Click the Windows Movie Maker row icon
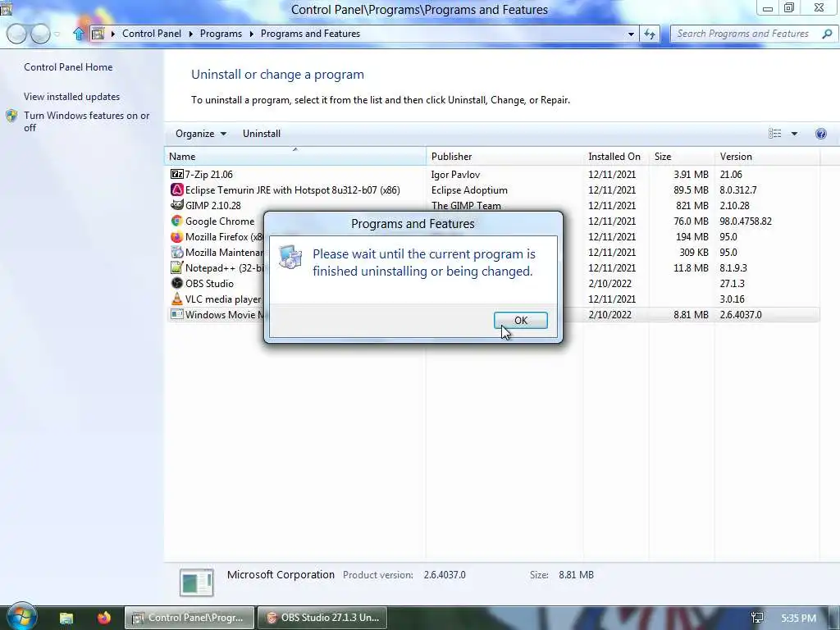Viewport: 840px width, 630px height. coord(177,314)
